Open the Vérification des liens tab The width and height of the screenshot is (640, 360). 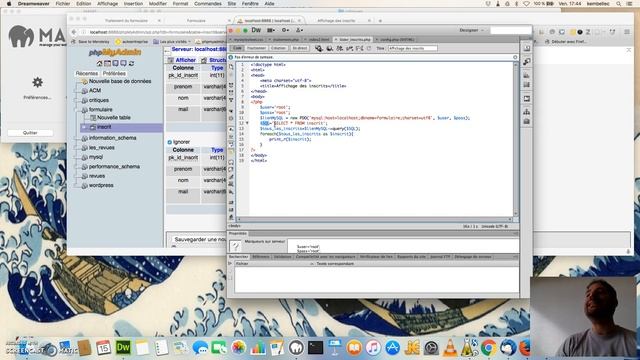pyautogui.click(x=376, y=257)
